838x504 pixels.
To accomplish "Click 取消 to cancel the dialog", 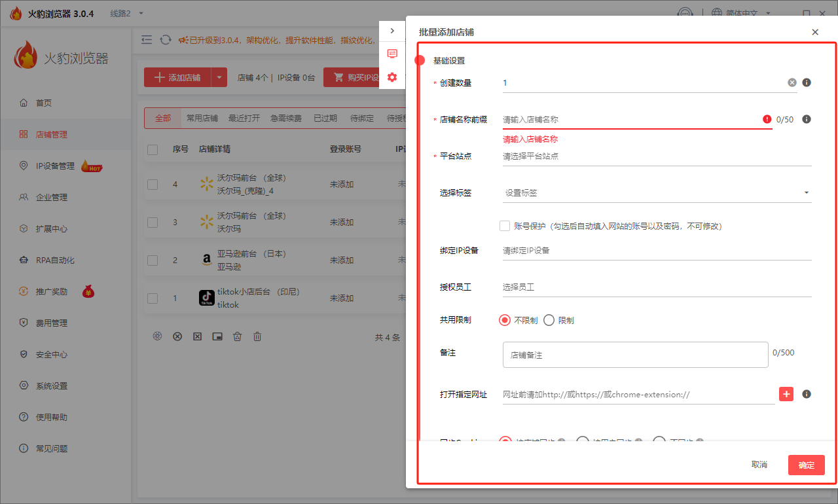I will [759, 465].
